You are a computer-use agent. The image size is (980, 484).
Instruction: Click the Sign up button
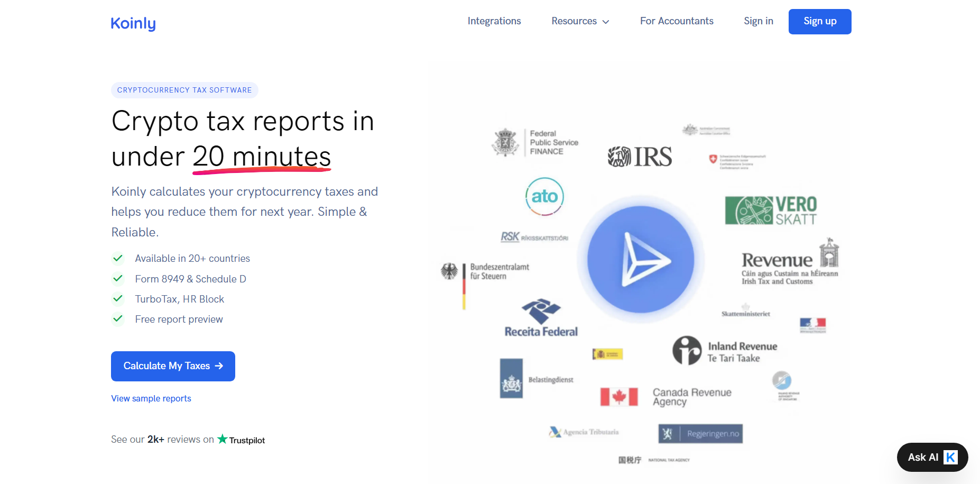coord(819,22)
